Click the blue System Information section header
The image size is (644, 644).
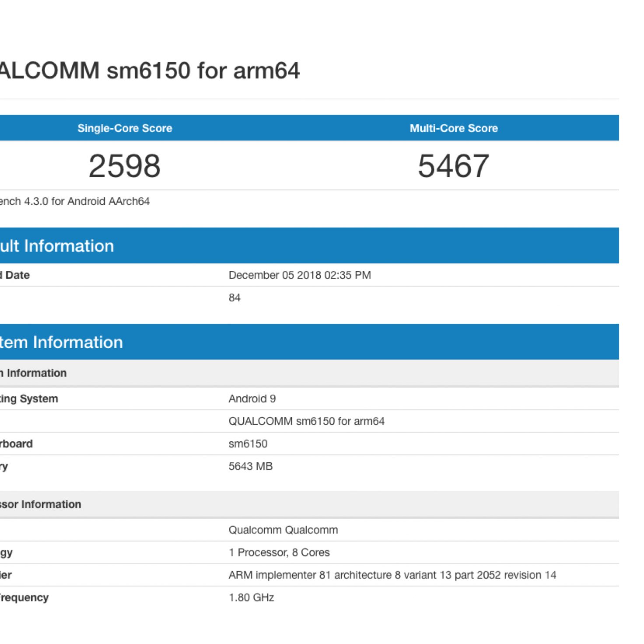click(61, 342)
